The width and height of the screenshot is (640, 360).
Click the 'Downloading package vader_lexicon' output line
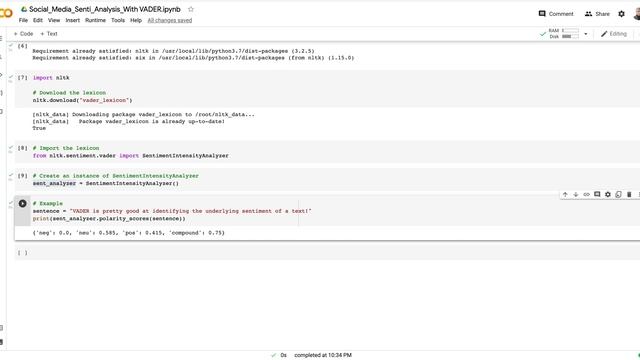tap(143, 114)
